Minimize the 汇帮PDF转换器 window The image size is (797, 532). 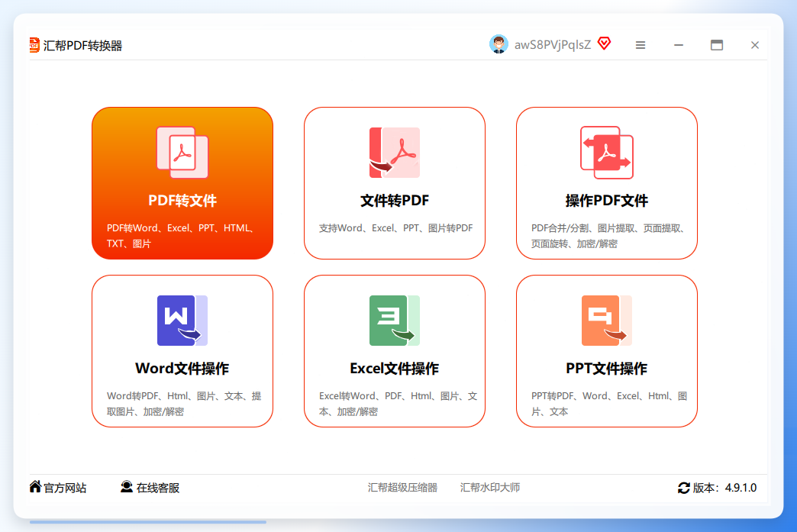(679, 45)
